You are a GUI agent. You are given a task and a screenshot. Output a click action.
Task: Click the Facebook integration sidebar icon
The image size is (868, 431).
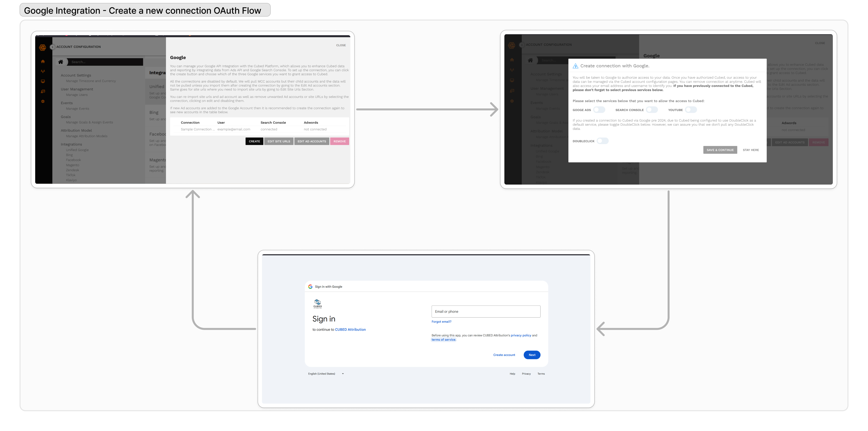74,160
